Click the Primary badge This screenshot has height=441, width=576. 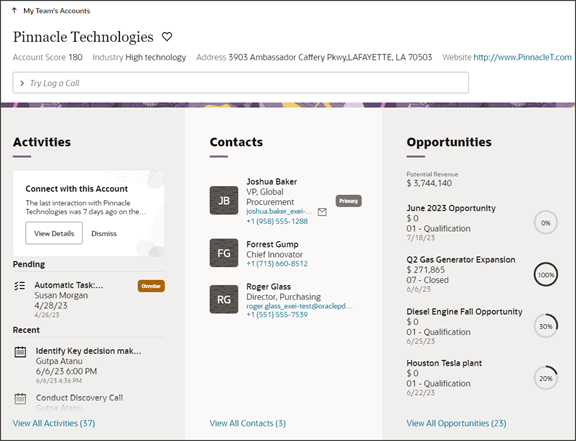click(x=348, y=201)
